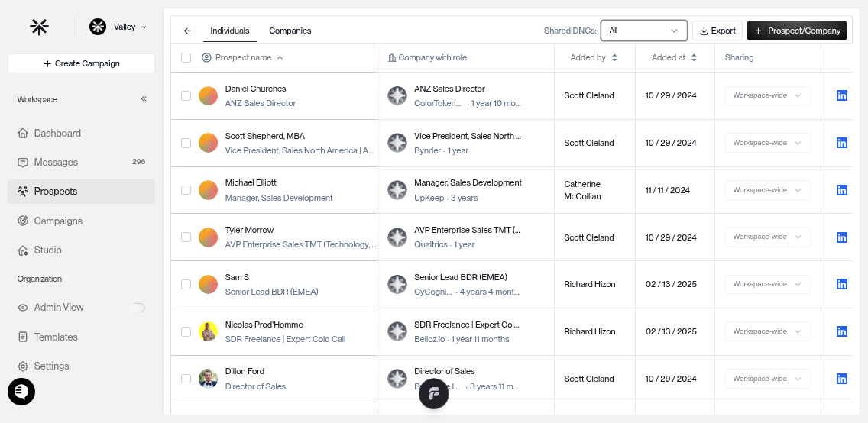Screen dimensions: 868x423
Task: Open Sam S LinkedIn icon
Action: (x=841, y=284)
